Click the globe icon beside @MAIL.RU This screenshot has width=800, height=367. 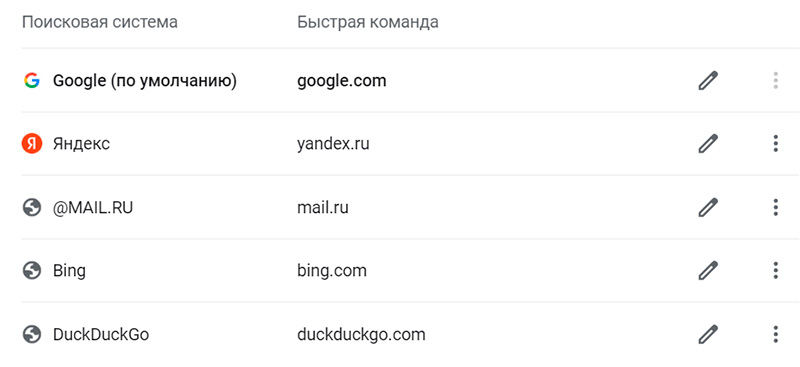[32, 208]
